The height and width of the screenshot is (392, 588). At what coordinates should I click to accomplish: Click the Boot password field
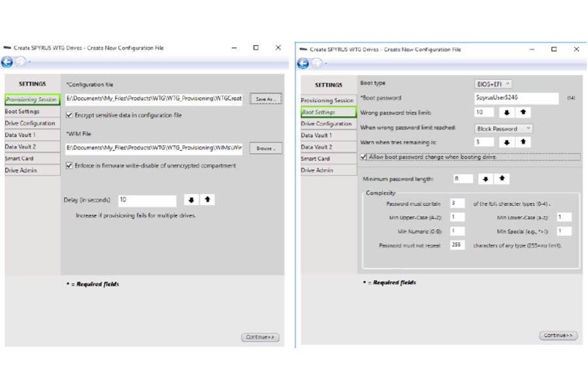[516, 98]
